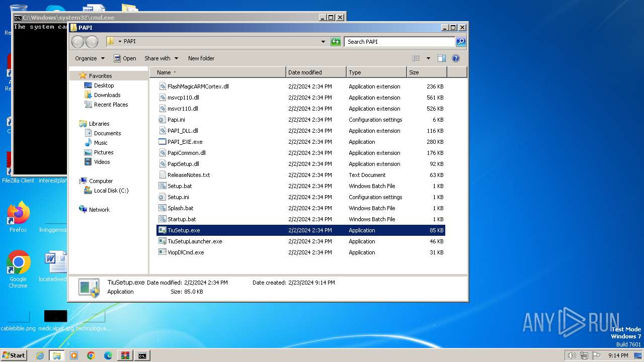The height and width of the screenshot is (362, 644).
Task: Select the FlashMagicARMCortex.dll file icon
Action: point(163,86)
